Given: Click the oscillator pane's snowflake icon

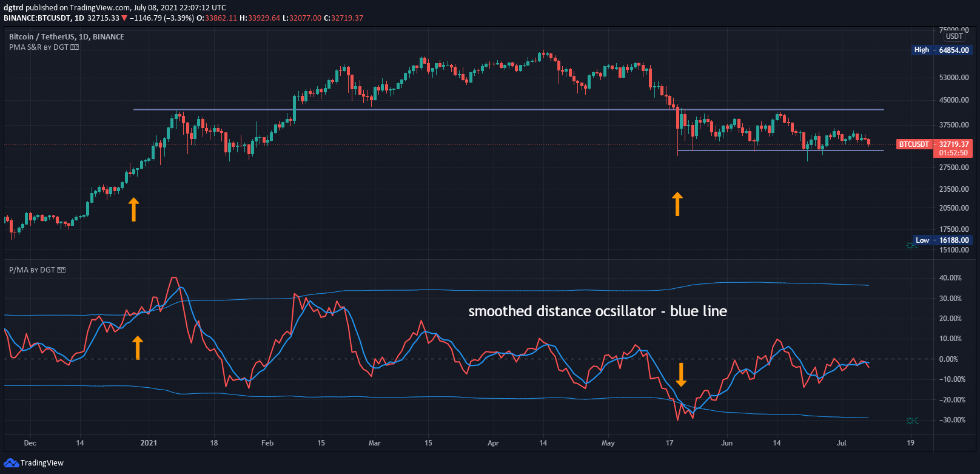Looking at the screenshot, I should pyautogui.click(x=912, y=421).
